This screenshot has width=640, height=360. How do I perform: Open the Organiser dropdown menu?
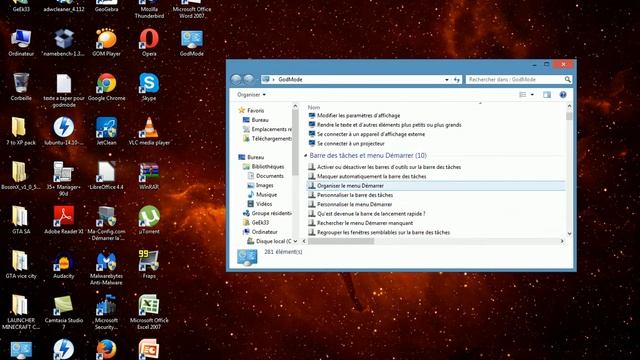pos(251,95)
